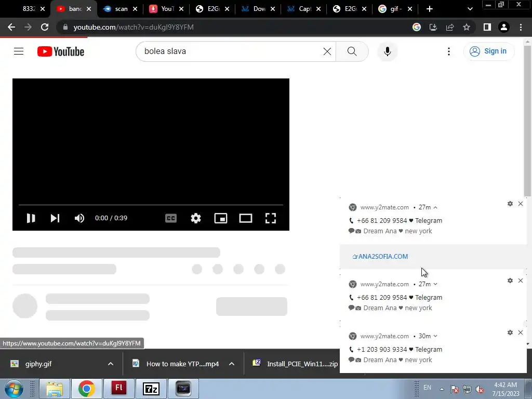Click the page vertical scrollbar
Screen dimensions: 532x399
(x=527, y=121)
